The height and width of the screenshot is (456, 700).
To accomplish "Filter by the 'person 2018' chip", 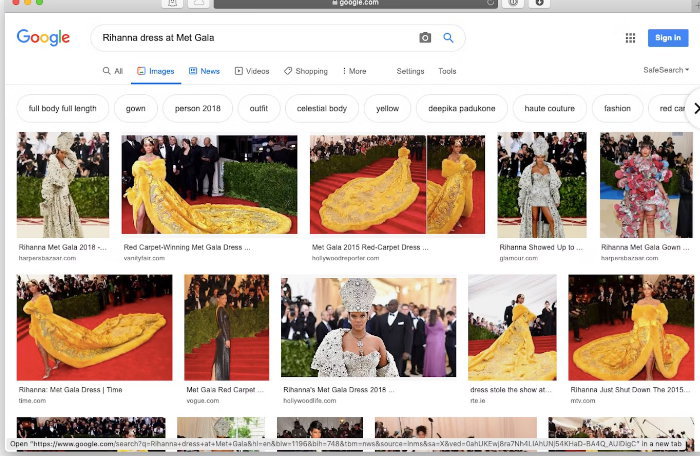I will [x=198, y=108].
